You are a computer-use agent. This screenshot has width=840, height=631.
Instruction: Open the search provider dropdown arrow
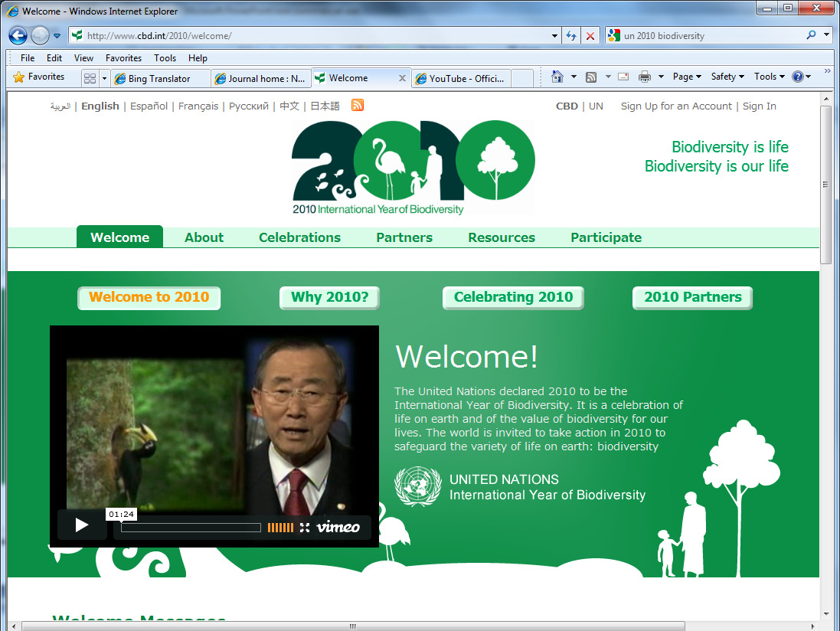(x=827, y=35)
